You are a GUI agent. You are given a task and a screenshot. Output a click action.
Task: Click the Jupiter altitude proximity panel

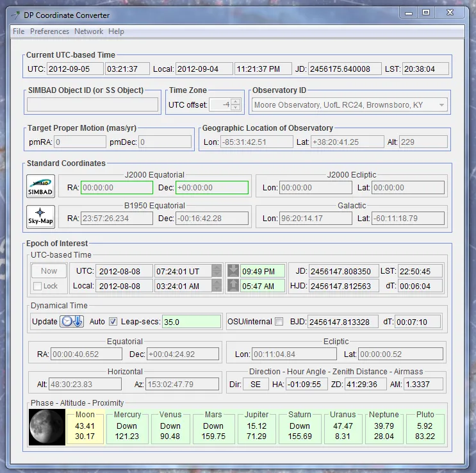tap(256, 427)
